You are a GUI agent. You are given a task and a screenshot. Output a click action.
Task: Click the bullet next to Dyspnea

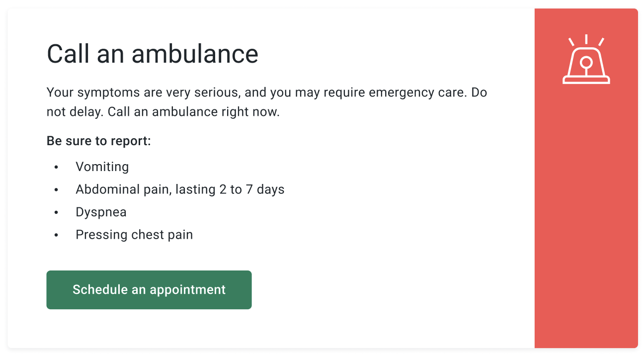pos(56,213)
